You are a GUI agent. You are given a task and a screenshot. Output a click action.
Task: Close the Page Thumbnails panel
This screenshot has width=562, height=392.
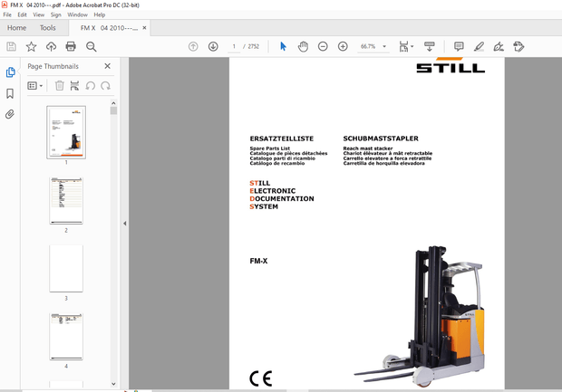point(108,66)
